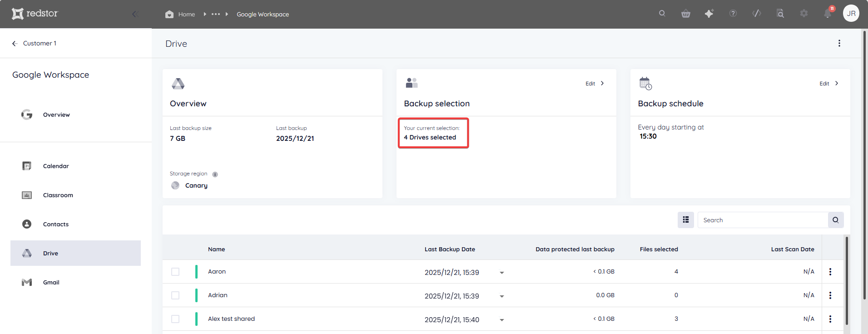
Task: Expand the breadcrumb ellipsis
Action: coord(216,14)
